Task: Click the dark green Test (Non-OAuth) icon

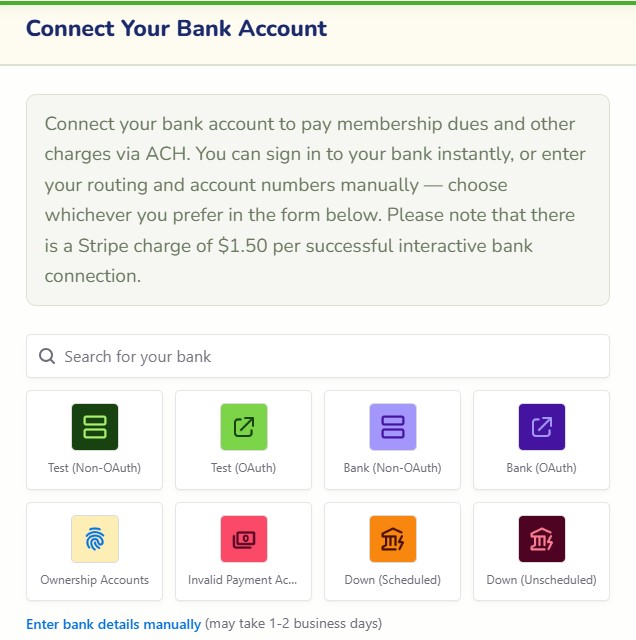Action: tap(95, 427)
